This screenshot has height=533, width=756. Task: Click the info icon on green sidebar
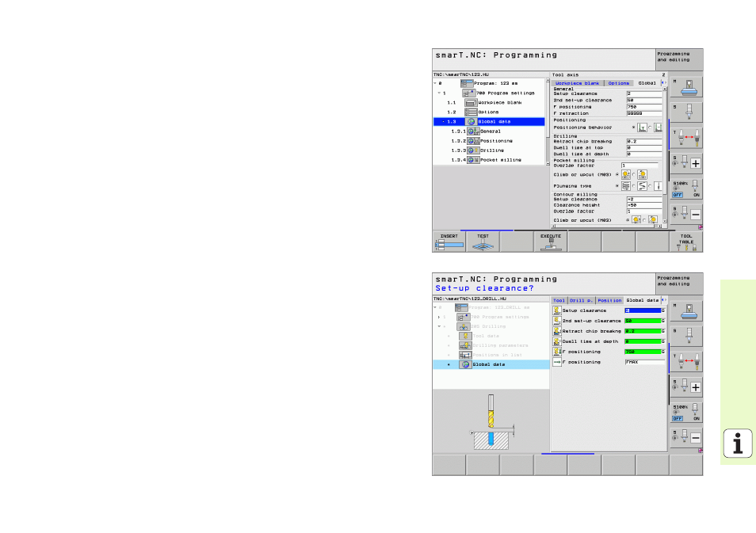[738, 444]
